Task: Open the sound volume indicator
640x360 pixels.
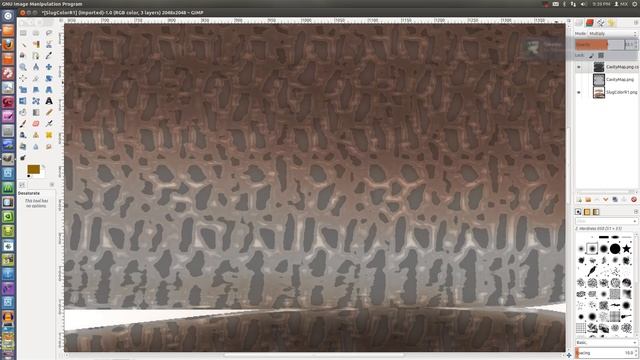Action: pos(583,4)
